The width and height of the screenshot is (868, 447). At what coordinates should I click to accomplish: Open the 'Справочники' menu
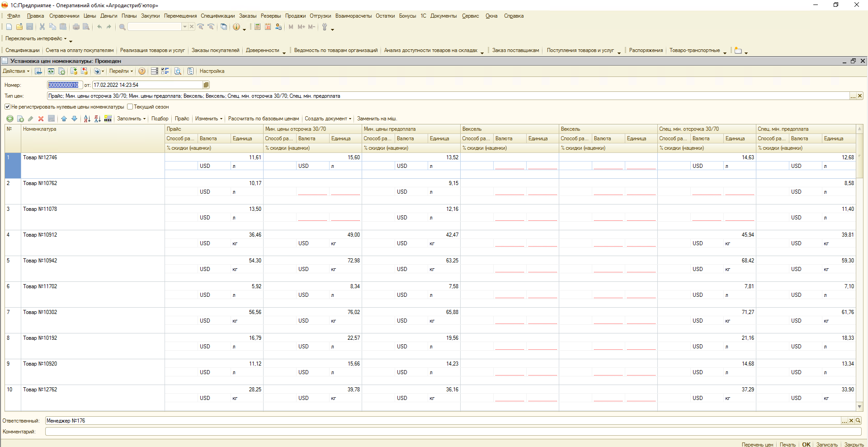click(64, 16)
